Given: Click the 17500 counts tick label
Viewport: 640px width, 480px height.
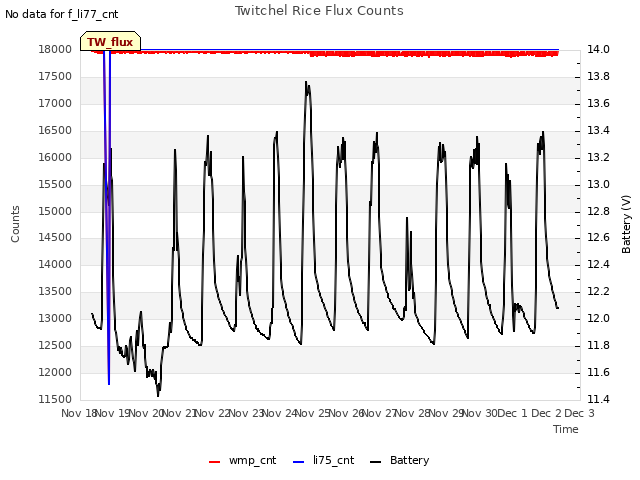Looking at the screenshot, I should 55,77.
